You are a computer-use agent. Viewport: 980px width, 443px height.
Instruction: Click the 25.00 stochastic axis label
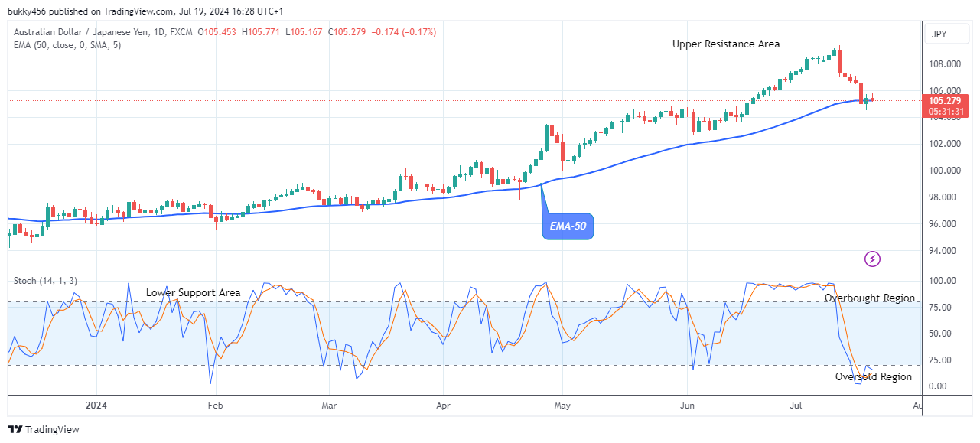coord(941,360)
